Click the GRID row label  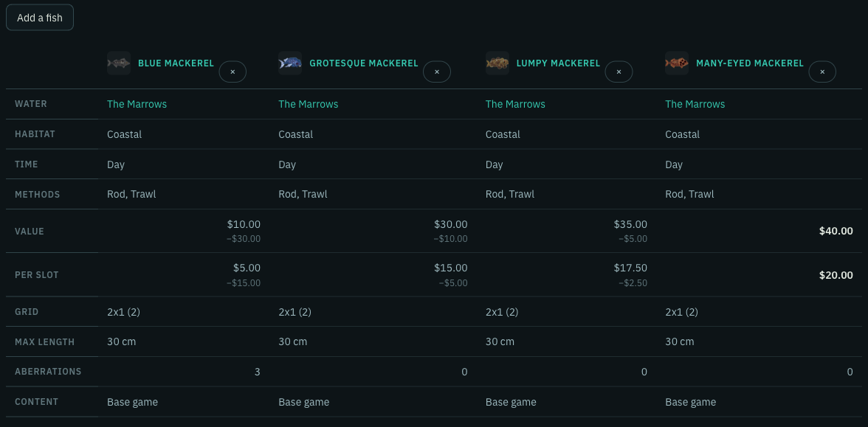[x=27, y=312]
